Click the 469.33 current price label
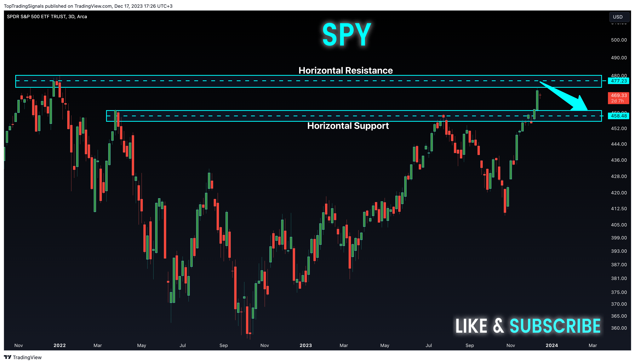The width and height of the screenshot is (635, 364). [619, 98]
